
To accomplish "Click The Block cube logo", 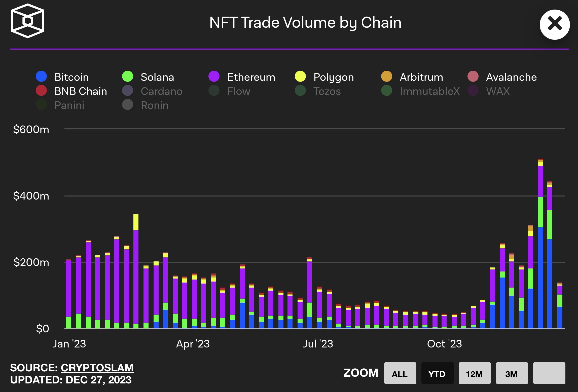I will pyautogui.click(x=28, y=21).
